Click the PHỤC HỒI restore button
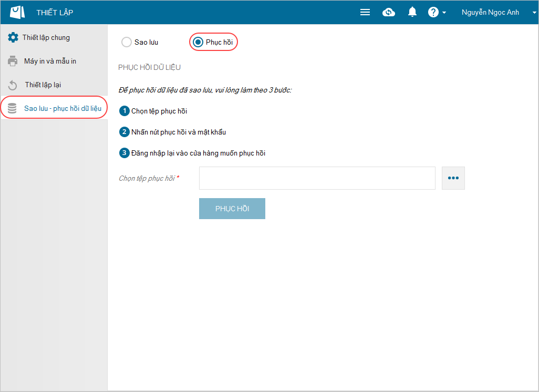This screenshot has width=539, height=392. pyautogui.click(x=232, y=209)
